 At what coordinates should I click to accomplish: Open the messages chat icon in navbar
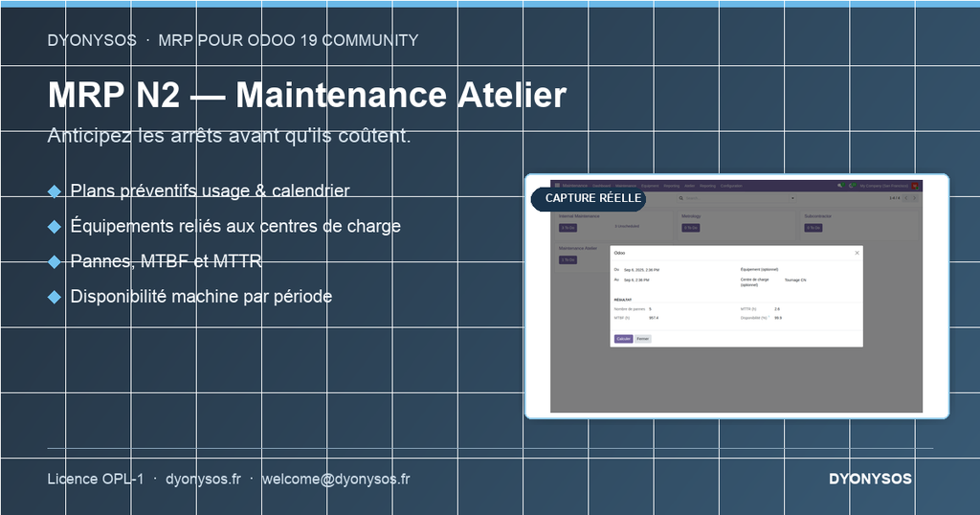(x=840, y=186)
